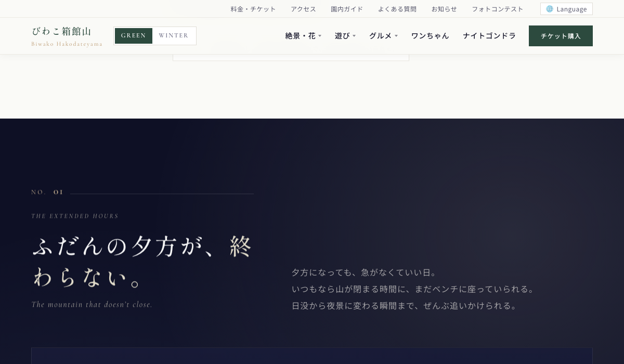Viewport: 624px width, 364px height.
Task: Click the heading ふだんの夕方が、終わらない。
Action: coord(142,262)
